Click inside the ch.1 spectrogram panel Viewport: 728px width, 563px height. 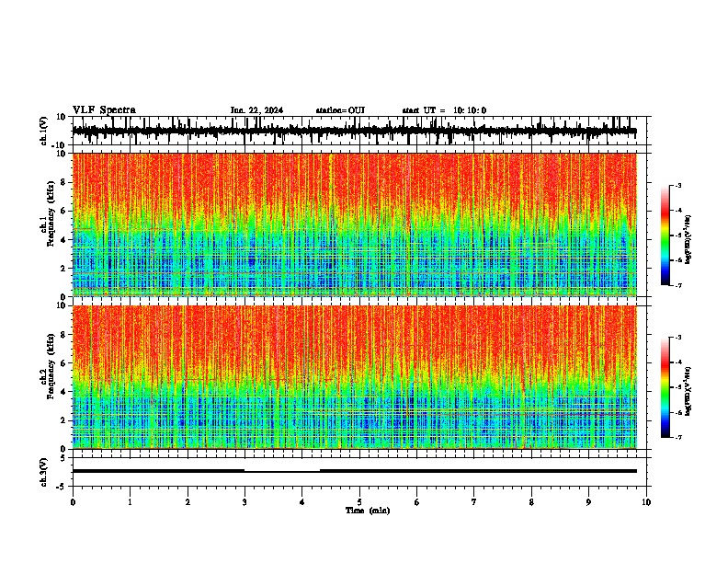(x=355, y=224)
